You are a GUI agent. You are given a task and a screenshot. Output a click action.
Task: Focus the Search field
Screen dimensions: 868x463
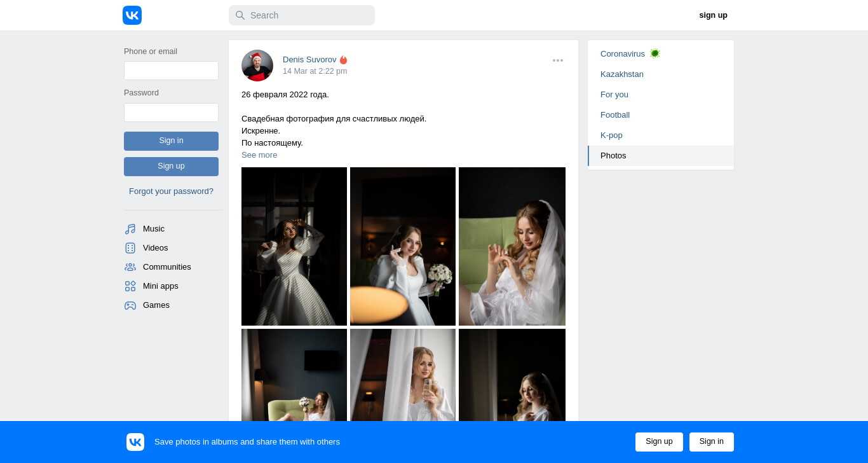click(302, 15)
